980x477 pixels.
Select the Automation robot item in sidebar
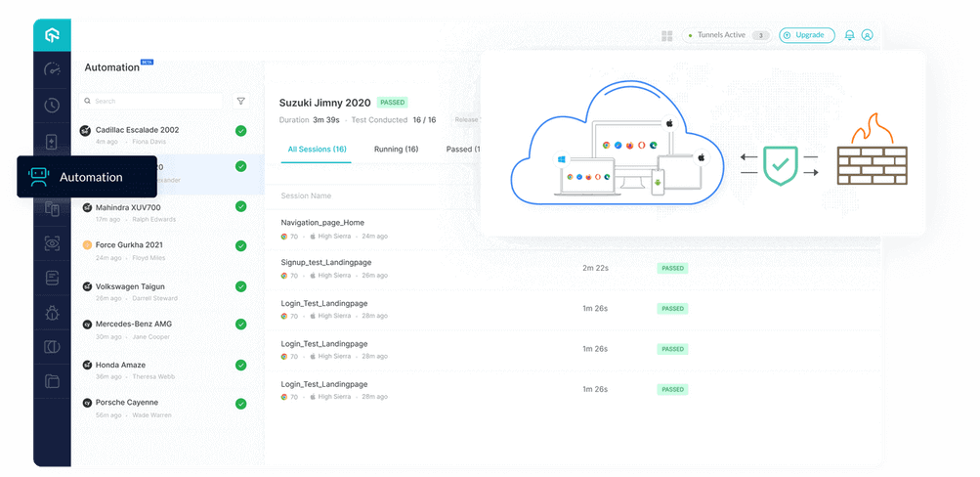(x=87, y=177)
